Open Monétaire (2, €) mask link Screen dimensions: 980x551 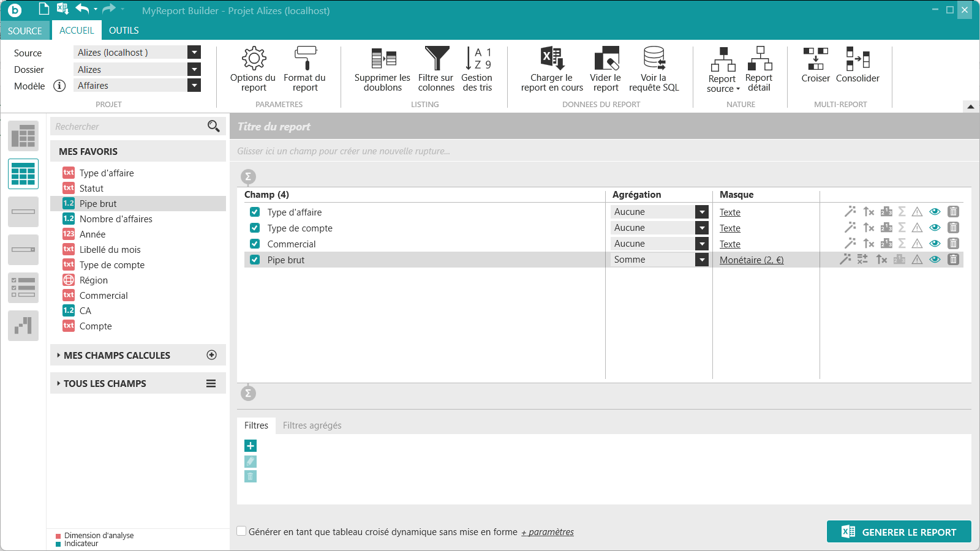[752, 260]
